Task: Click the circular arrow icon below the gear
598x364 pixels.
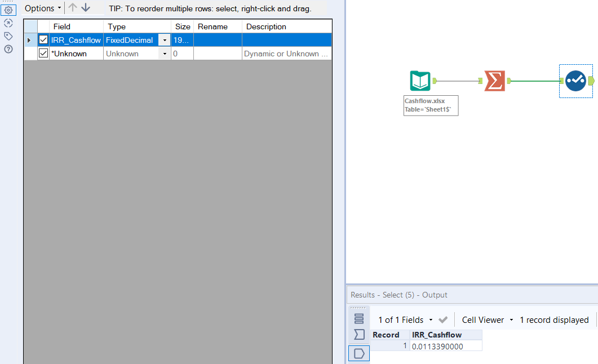Action: click(x=8, y=23)
